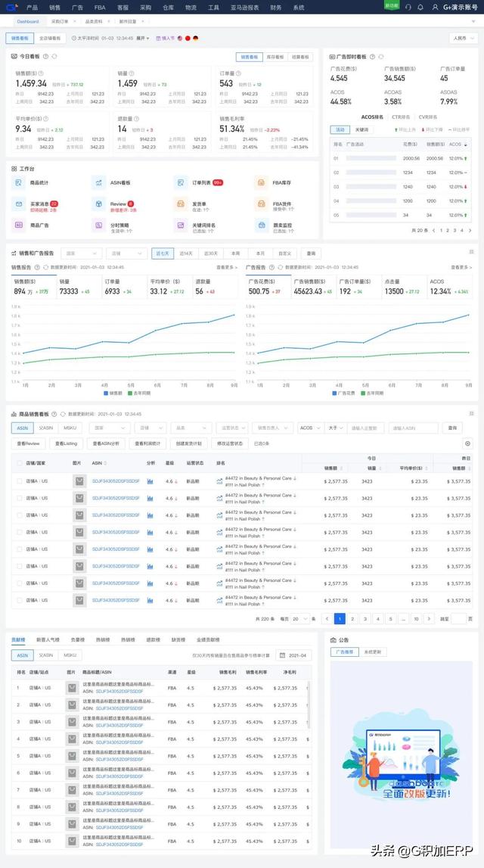This screenshot has height=868, width=484.
Task: Open the 每页 20 page-size dropdown
Action: click(299, 619)
